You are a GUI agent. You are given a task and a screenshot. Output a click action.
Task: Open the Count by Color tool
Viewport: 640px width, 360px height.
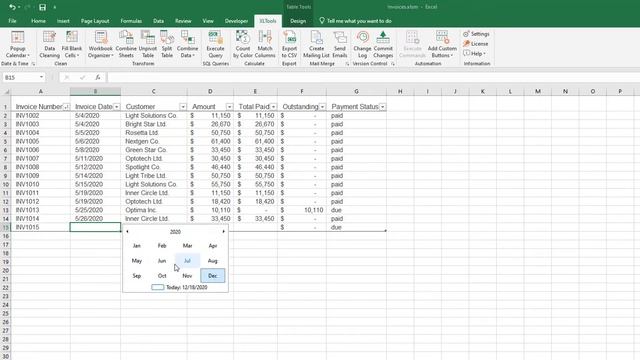[243, 44]
